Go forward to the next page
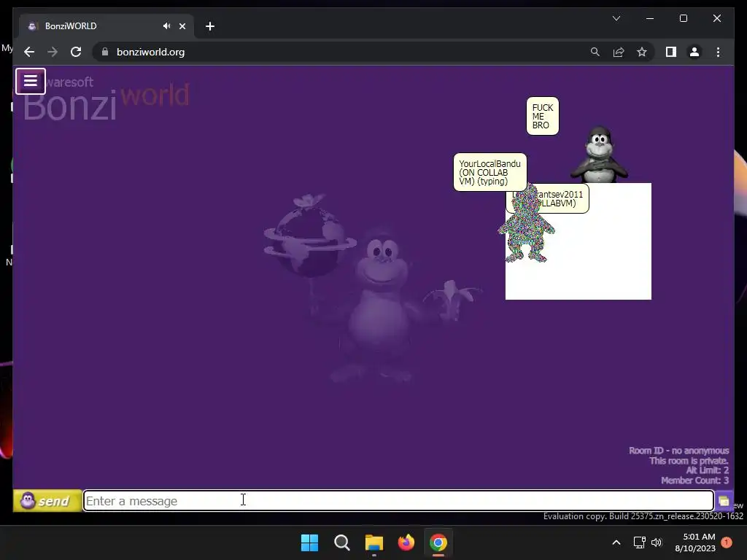Screen dimensions: 747x560 click(x=53, y=52)
